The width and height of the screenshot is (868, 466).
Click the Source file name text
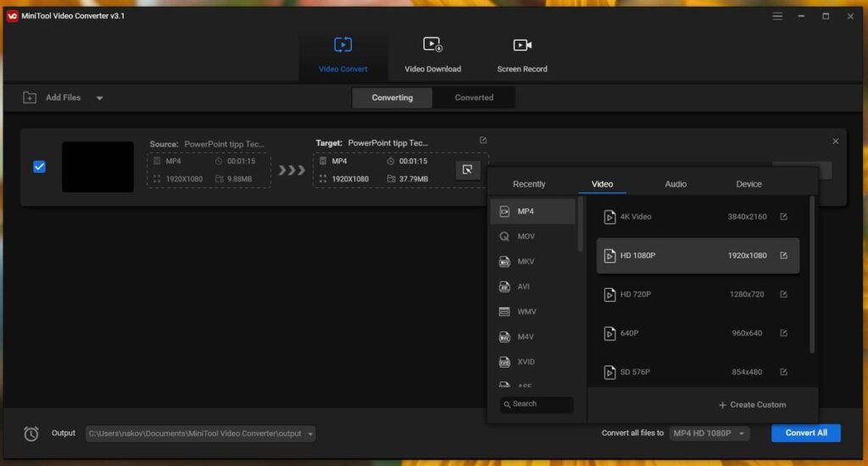(x=224, y=144)
